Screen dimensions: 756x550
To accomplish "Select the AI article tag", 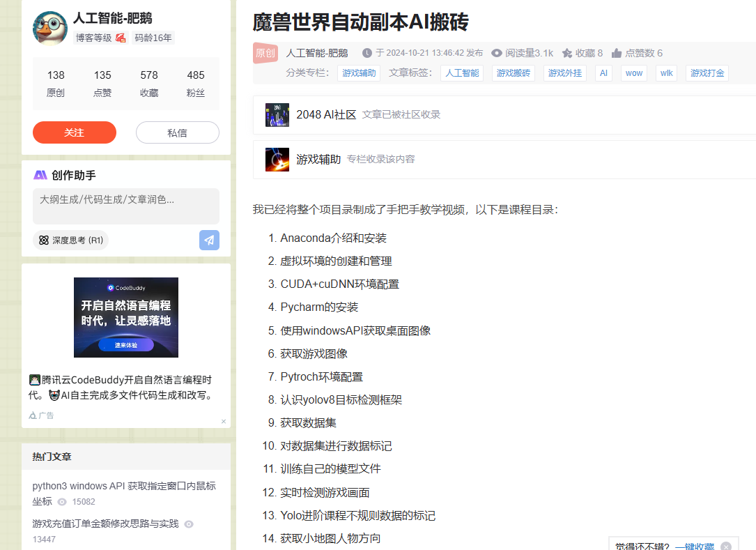I will [603, 73].
